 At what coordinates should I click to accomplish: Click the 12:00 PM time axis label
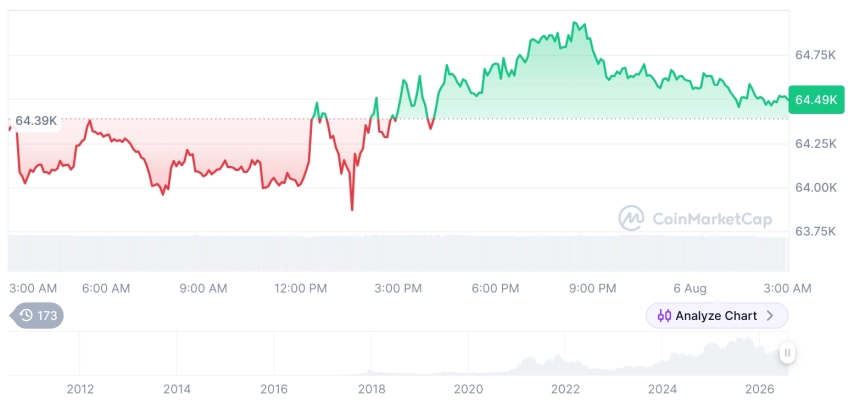(300, 288)
